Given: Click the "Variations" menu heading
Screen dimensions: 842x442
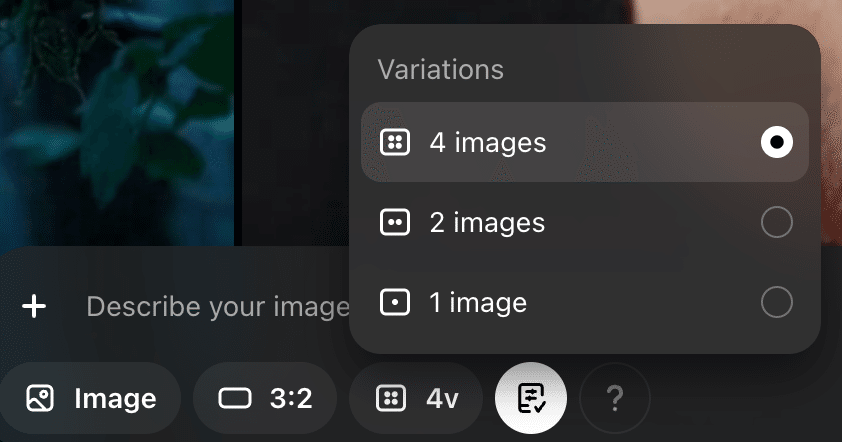Looking at the screenshot, I should [440, 70].
